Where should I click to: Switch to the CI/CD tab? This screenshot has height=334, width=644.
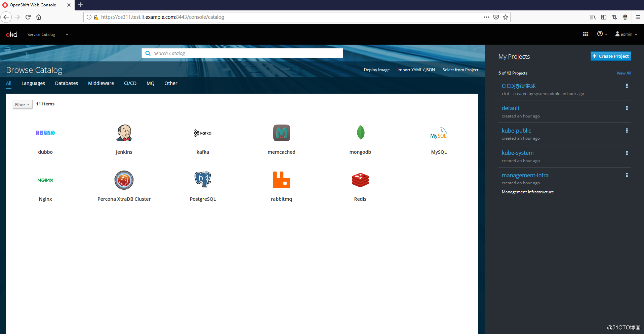(130, 83)
